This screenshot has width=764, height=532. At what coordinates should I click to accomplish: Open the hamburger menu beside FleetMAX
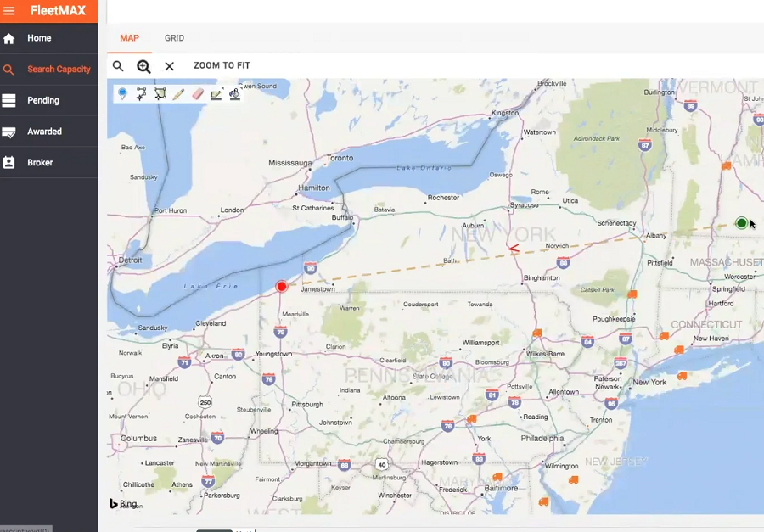click(8, 10)
